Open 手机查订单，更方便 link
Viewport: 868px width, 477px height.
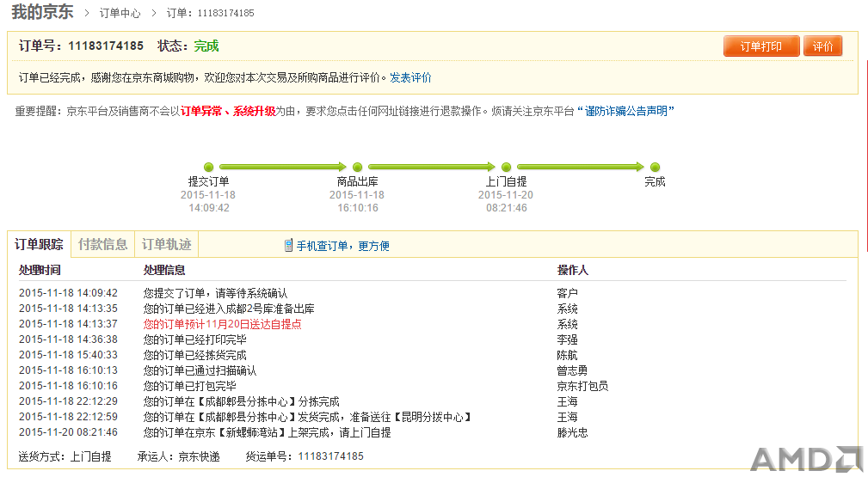coord(342,246)
